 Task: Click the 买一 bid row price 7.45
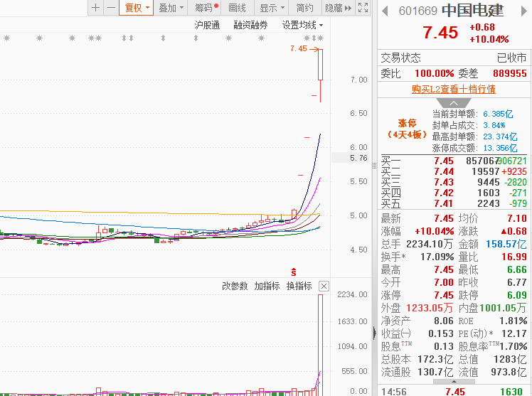444,161
